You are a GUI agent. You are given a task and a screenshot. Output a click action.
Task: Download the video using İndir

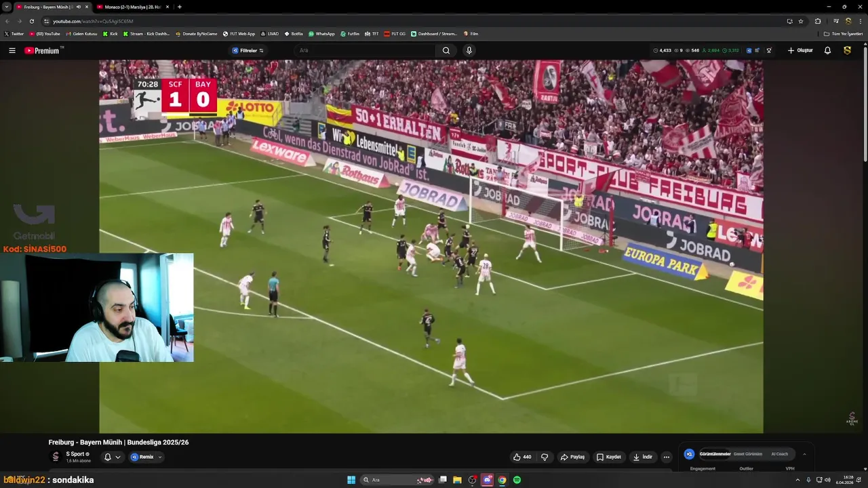point(642,457)
